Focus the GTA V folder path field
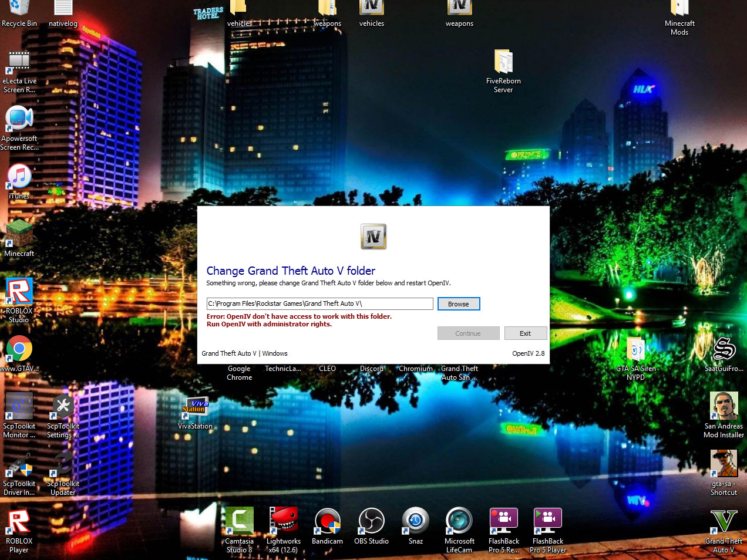Image resolution: width=747 pixels, height=560 pixels. click(319, 303)
